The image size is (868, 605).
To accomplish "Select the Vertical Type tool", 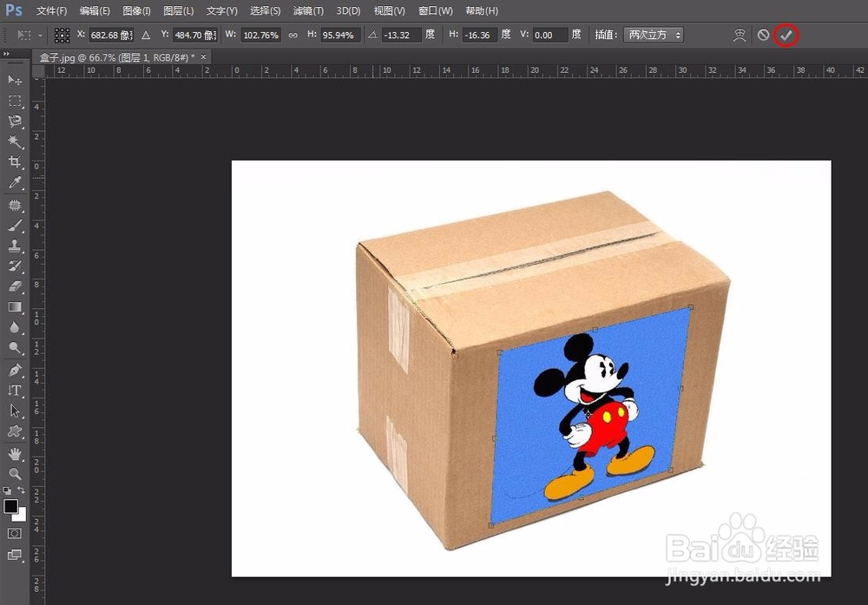I will 15,391.
